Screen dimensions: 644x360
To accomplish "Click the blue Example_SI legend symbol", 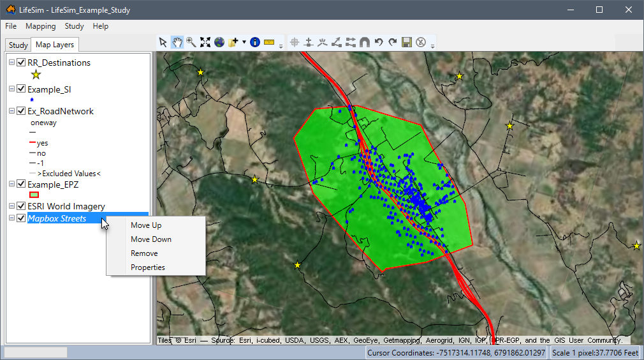I will [32, 100].
